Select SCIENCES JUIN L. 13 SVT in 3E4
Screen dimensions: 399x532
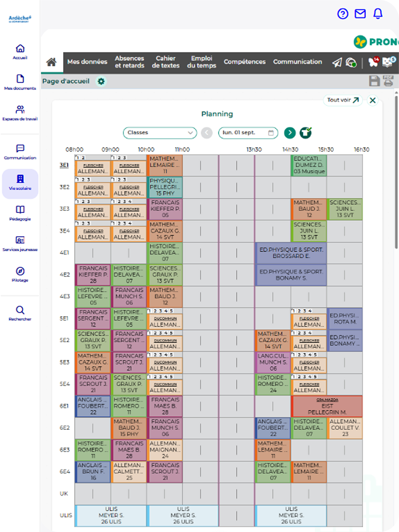coord(309,231)
